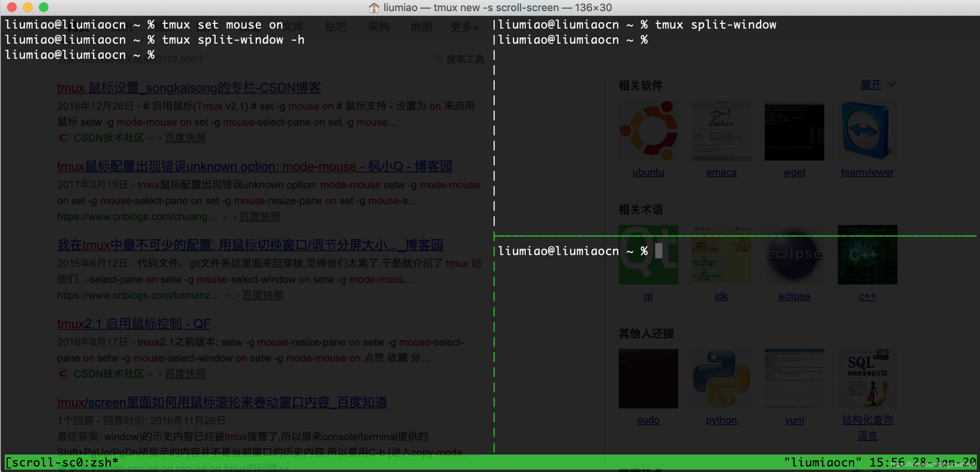Image resolution: width=980 pixels, height=472 pixels.
Task: Click the Qt logo thumbnail
Action: (648, 255)
